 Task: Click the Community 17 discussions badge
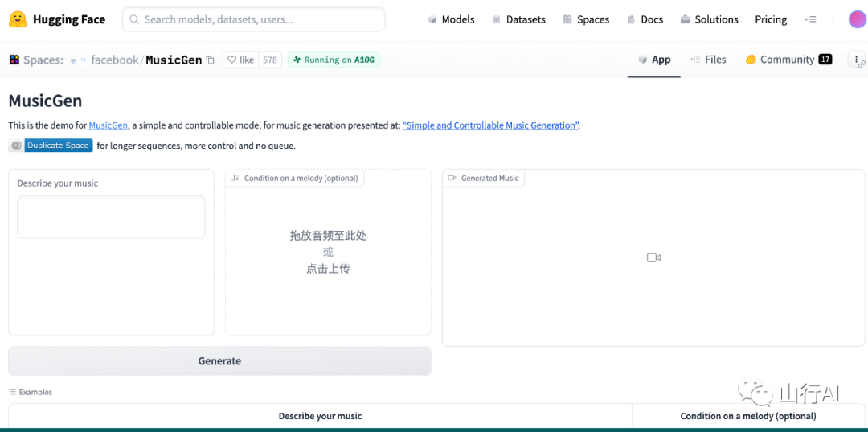[825, 60]
